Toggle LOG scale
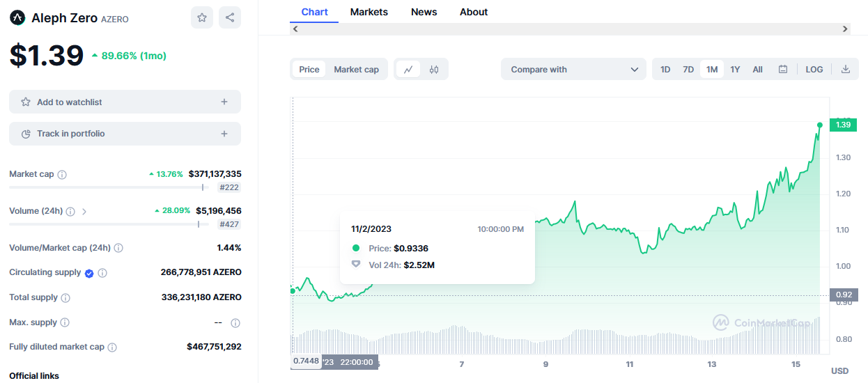This screenshot has height=383, width=868. coord(814,70)
